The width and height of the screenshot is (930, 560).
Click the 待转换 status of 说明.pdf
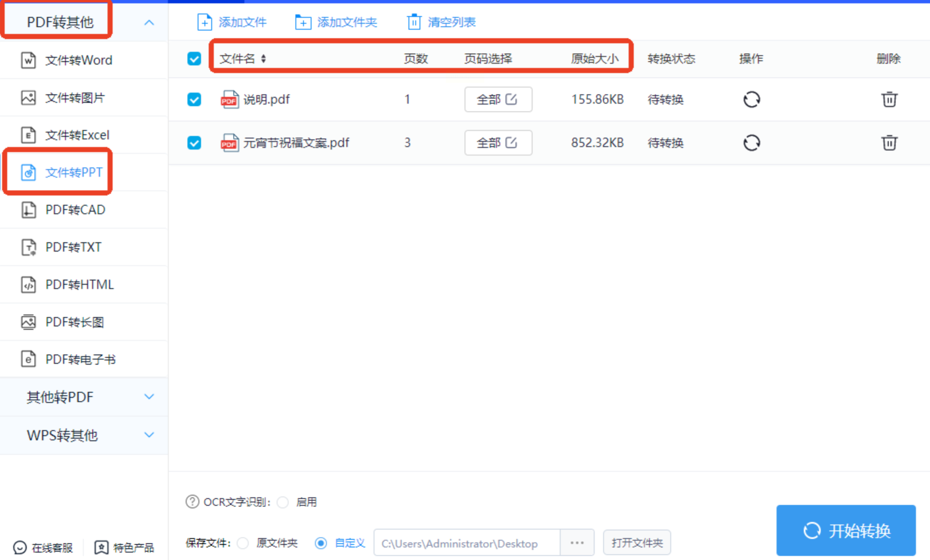point(666,99)
